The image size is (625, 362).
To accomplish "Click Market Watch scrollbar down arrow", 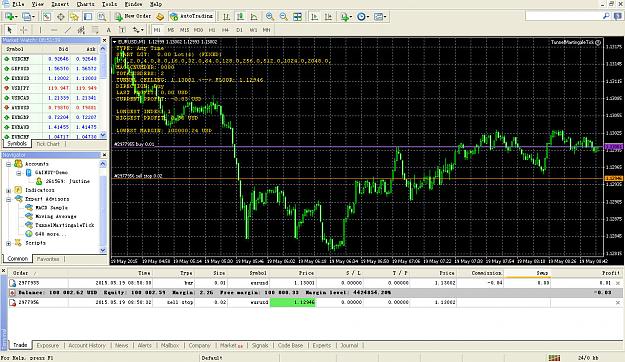I will [103, 136].
